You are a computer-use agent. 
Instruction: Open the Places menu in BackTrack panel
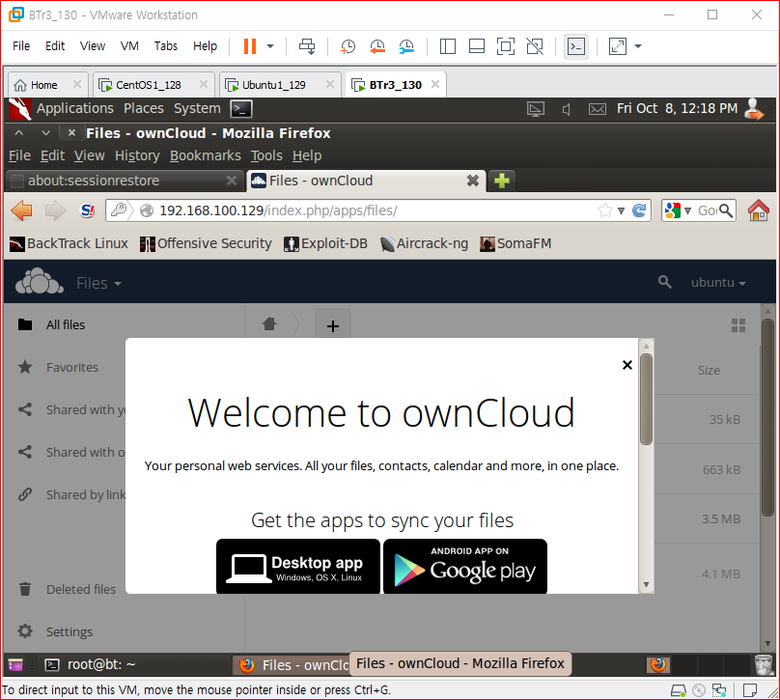tap(144, 108)
